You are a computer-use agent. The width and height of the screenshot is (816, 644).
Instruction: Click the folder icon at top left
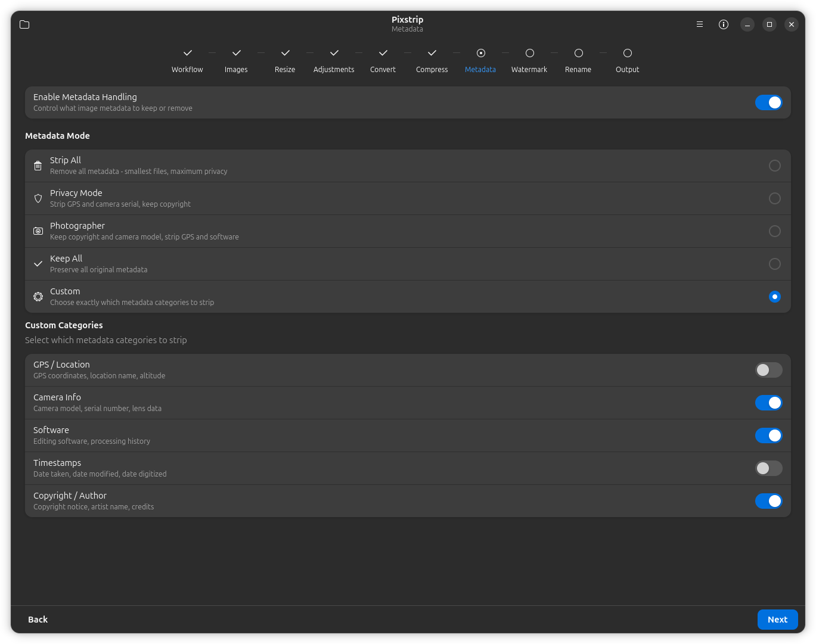point(24,24)
